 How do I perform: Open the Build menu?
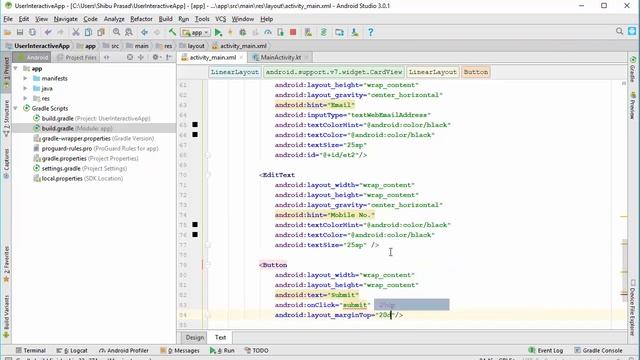(165, 19)
